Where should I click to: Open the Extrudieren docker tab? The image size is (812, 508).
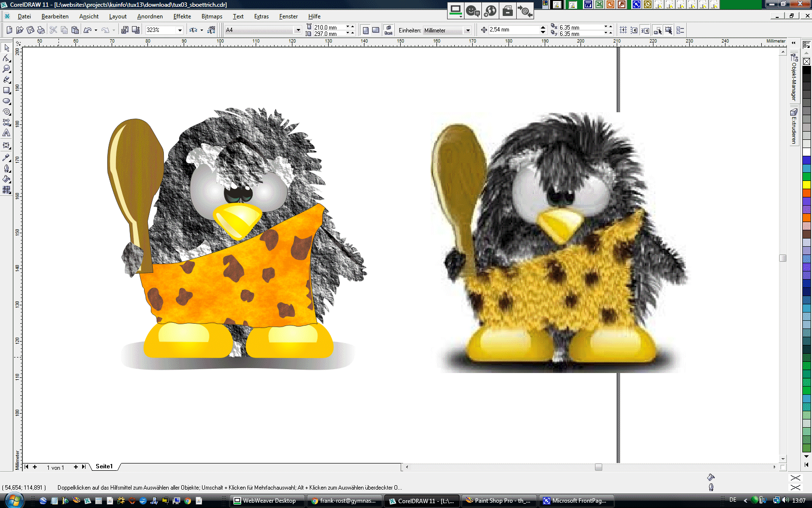794,126
